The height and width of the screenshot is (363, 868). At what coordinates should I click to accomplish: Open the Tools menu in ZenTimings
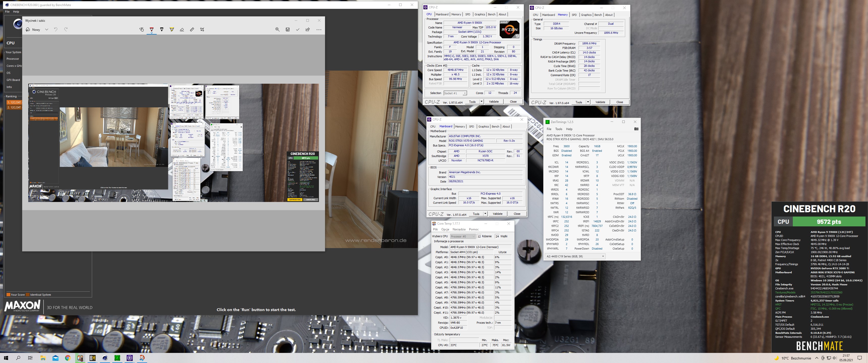(x=558, y=129)
